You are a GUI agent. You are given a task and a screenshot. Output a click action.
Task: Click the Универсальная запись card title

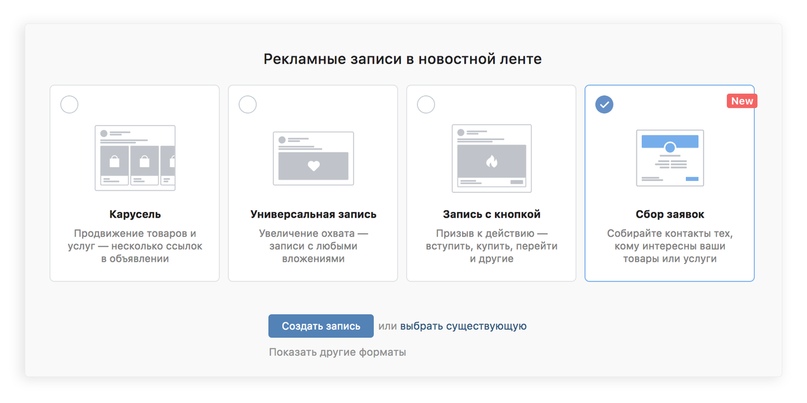coord(313,214)
